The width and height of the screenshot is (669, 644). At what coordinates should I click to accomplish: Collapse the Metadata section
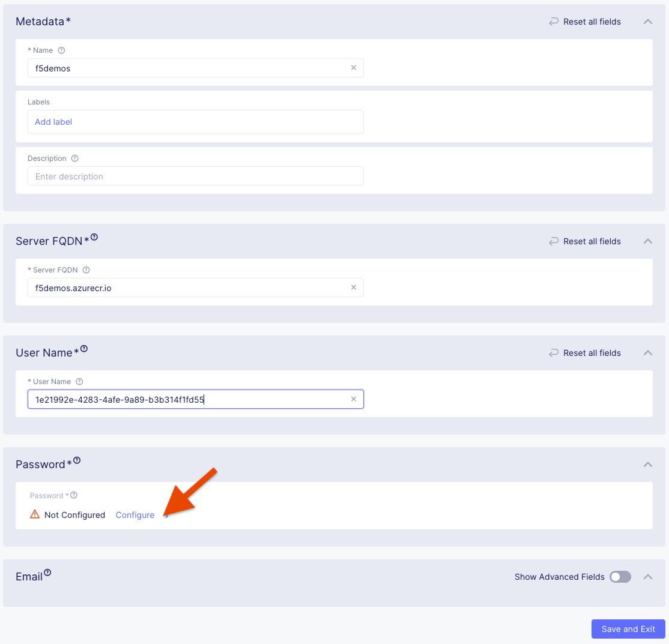point(647,22)
